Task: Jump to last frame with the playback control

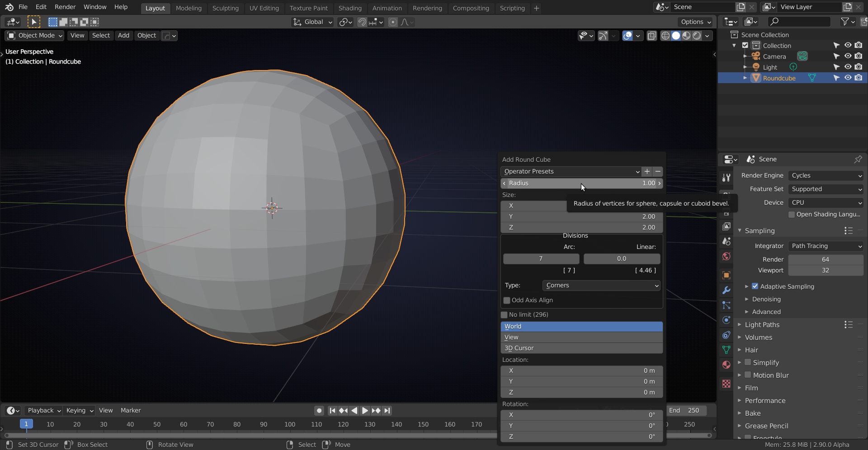Action: 387,410
